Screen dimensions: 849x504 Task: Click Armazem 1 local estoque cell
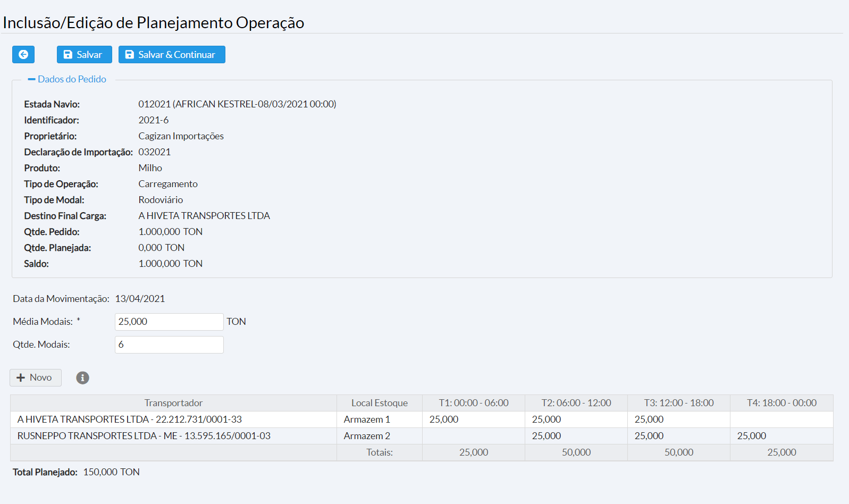[379, 419]
